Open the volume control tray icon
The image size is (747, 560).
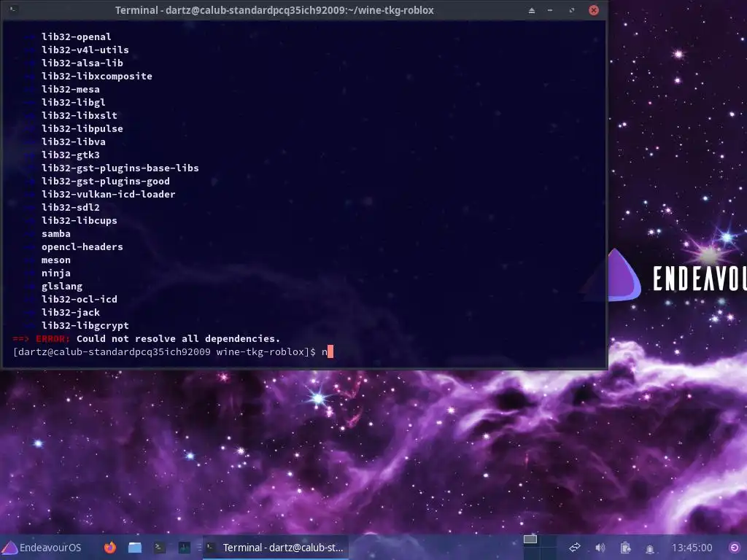tap(600, 548)
